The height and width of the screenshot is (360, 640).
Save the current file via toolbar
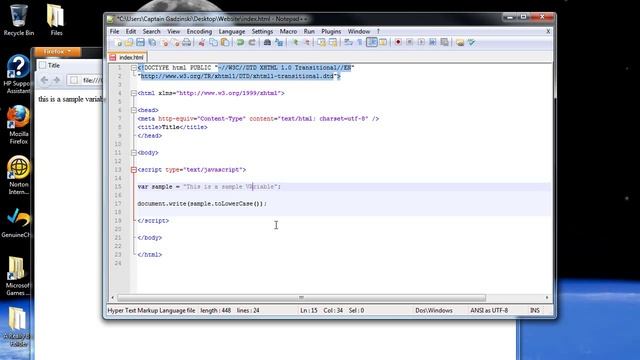coord(140,42)
